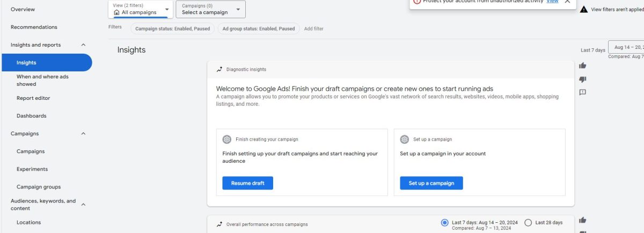644x233 pixels.
Task: Click gear icon in Set up a campaign card
Action: (405, 139)
